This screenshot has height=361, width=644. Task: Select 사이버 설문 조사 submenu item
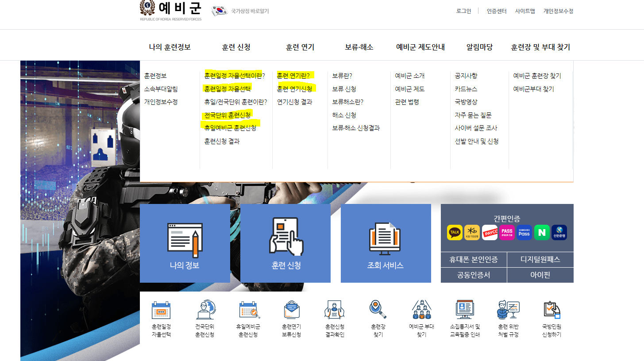476,128
